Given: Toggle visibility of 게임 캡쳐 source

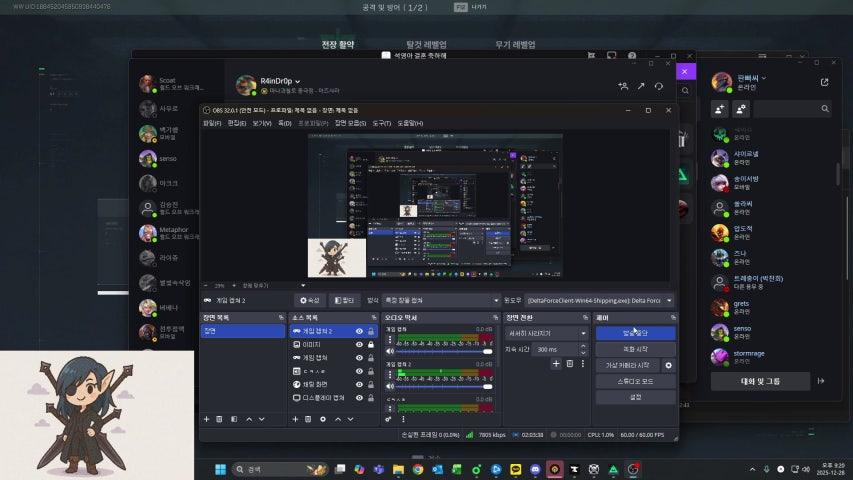Looking at the screenshot, I should (359, 358).
